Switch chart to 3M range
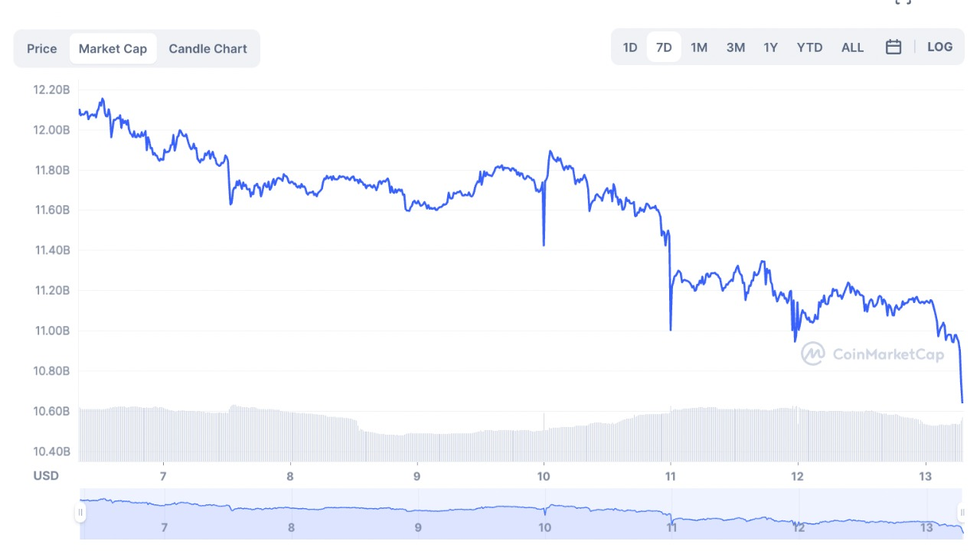The image size is (980, 551). click(x=736, y=47)
